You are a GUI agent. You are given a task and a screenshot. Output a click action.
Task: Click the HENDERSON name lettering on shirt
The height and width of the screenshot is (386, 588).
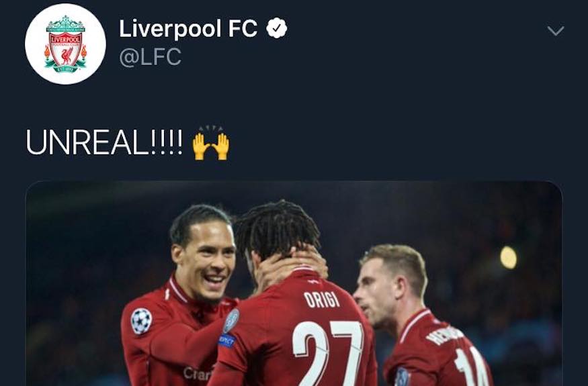point(444,335)
